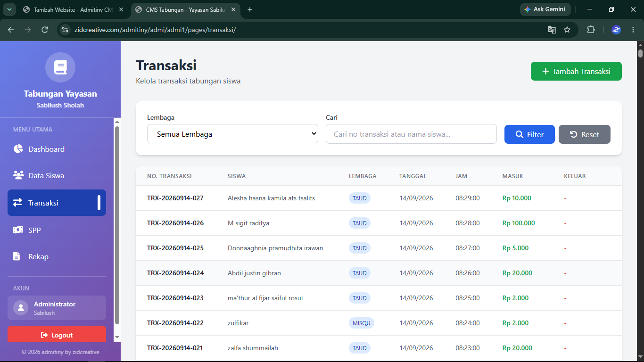Open the SPP menu item
Image resolution: width=644 pixels, height=362 pixels.
[57, 230]
